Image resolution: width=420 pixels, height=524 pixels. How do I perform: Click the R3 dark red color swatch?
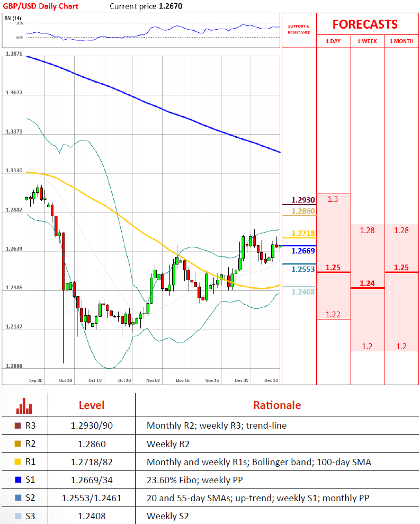[18, 425]
